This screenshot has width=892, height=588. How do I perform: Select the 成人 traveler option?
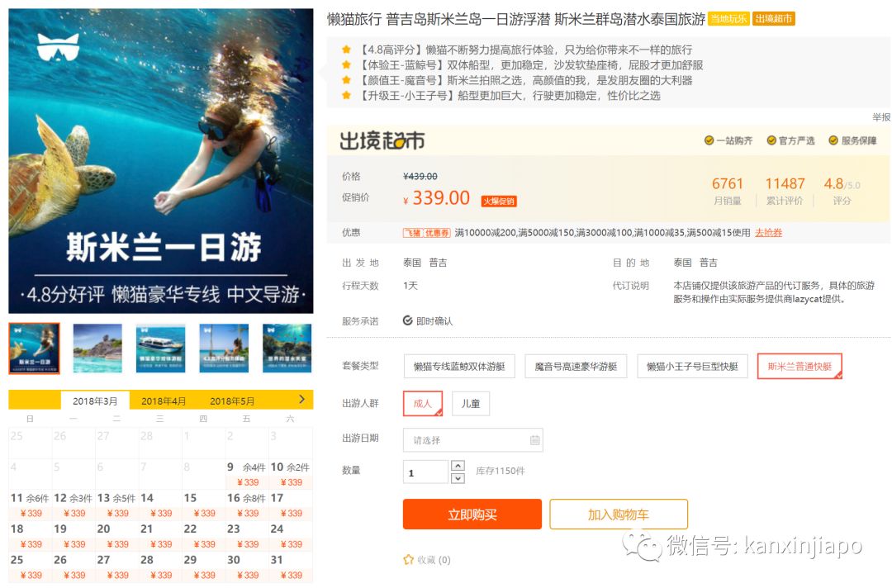(423, 403)
